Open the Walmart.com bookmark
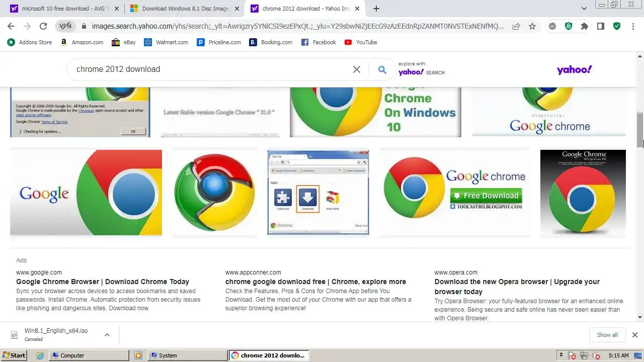 [166, 42]
